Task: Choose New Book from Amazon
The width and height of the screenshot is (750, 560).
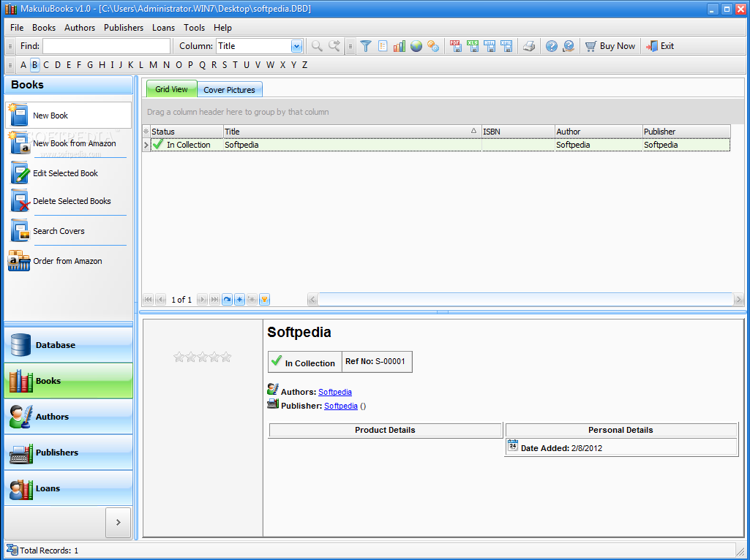Action: pyautogui.click(x=68, y=143)
